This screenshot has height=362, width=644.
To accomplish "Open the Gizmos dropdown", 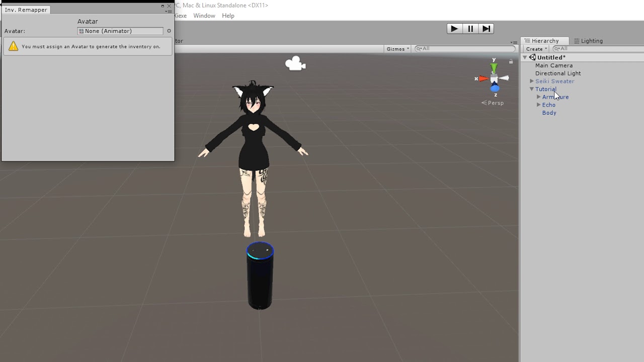I will [397, 49].
